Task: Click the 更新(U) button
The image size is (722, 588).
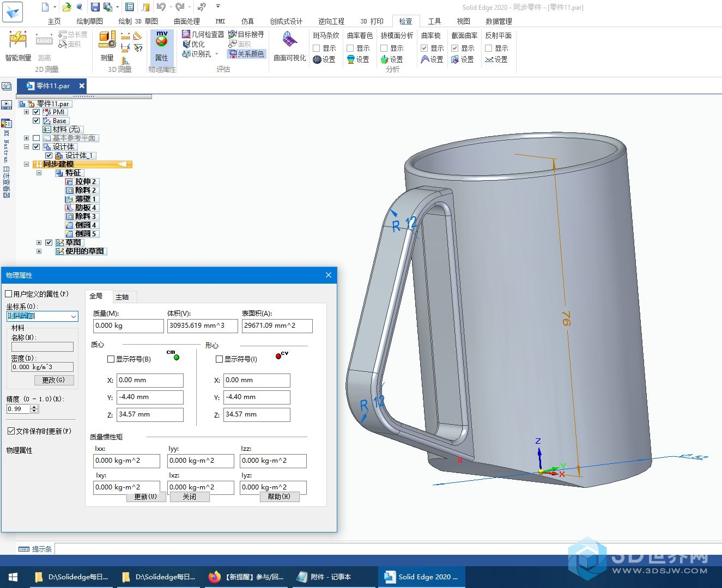Action: coord(146,497)
